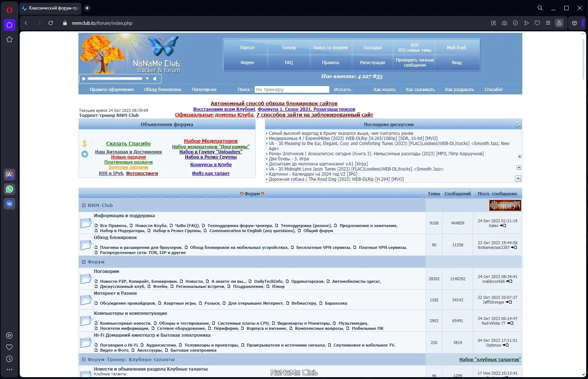
Task: Open the Как скачивать link
Action: coord(420,90)
